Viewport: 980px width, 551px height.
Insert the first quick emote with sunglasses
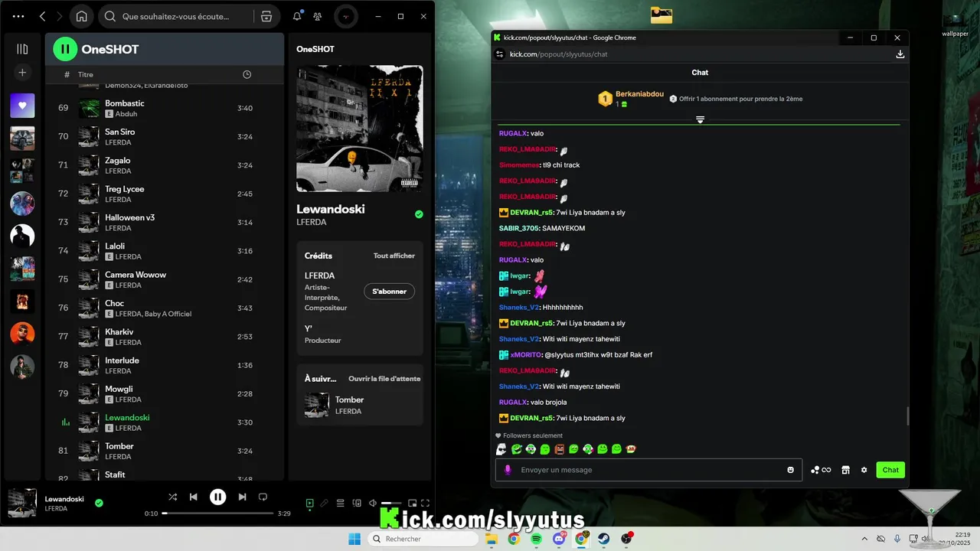point(501,449)
